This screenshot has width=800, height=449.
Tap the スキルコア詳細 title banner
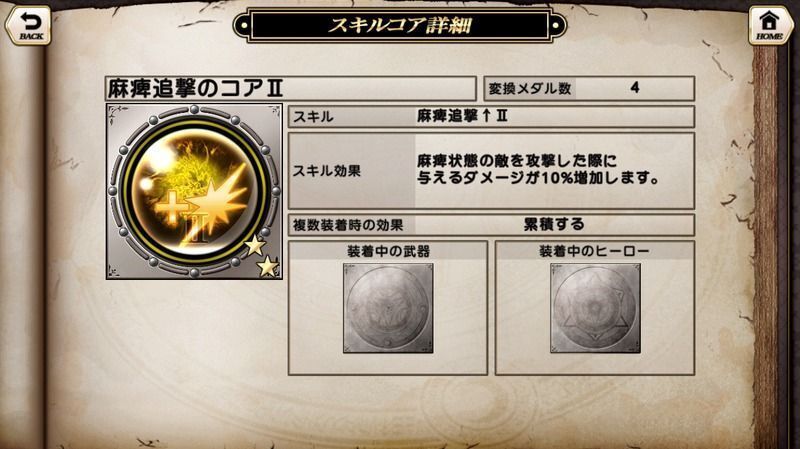(x=399, y=25)
